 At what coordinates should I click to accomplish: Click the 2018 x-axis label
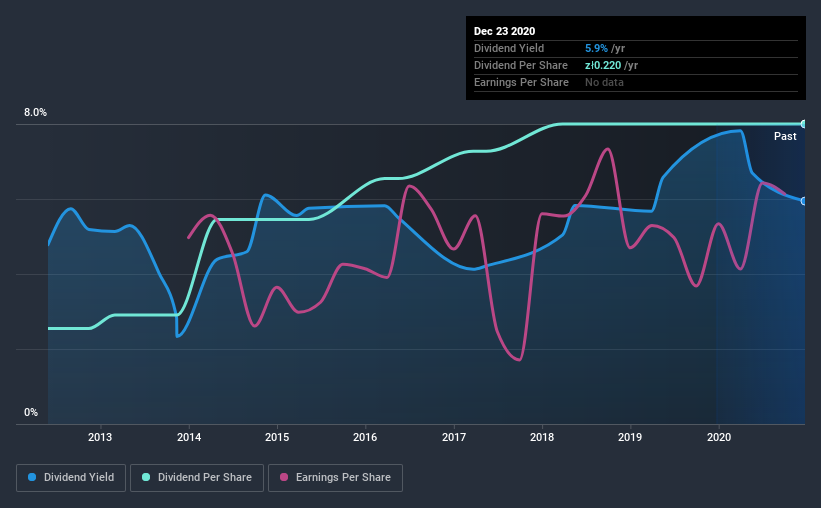point(542,437)
